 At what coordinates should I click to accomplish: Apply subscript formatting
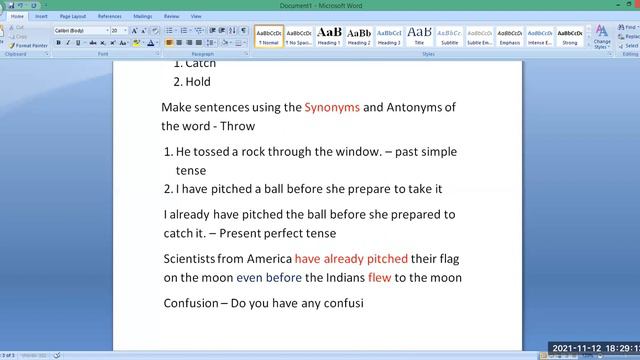pyautogui.click(x=103, y=43)
